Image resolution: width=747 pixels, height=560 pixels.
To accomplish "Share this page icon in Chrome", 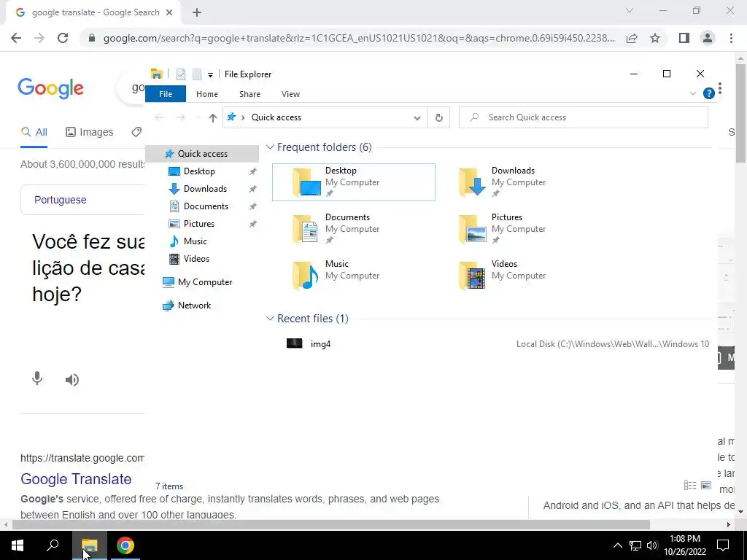I will pos(632,38).
